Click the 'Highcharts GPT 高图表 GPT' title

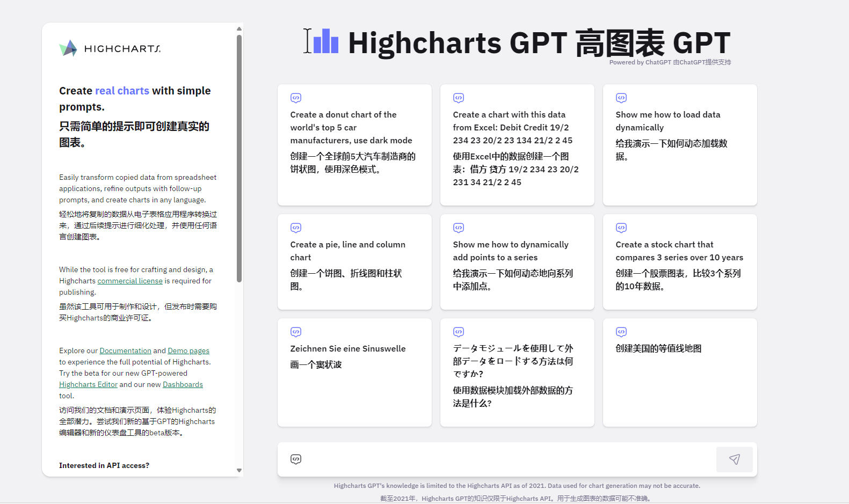pos(539,43)
